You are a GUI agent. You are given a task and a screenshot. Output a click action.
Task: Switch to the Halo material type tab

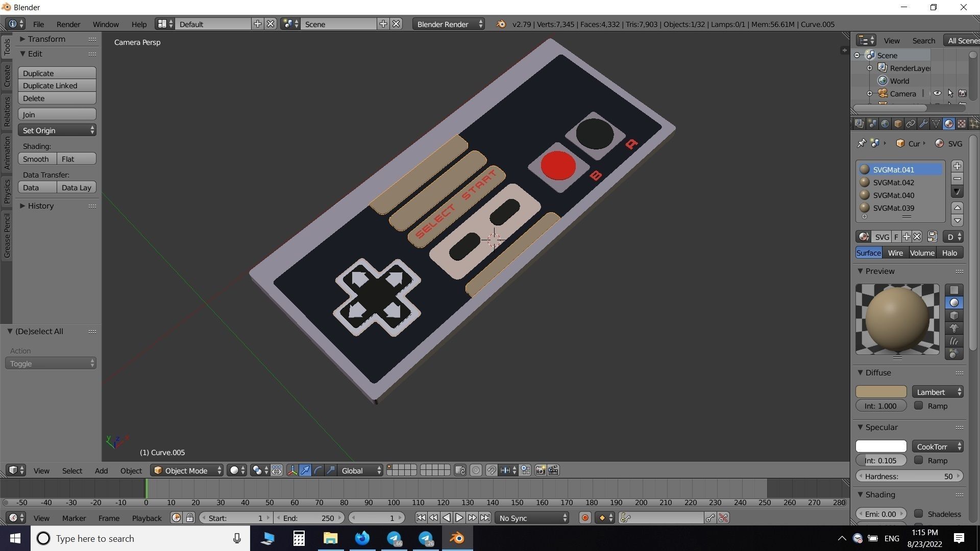[949, 253]
